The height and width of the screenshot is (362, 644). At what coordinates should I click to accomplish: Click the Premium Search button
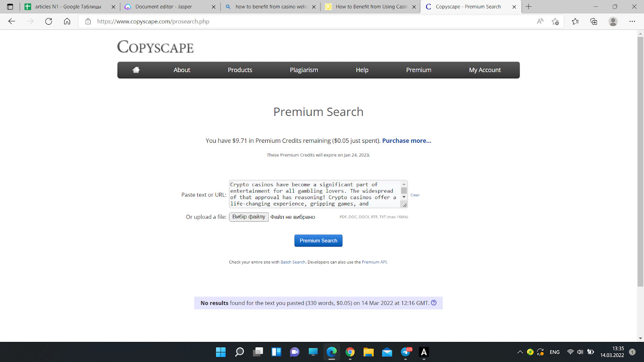coord(318,241)
